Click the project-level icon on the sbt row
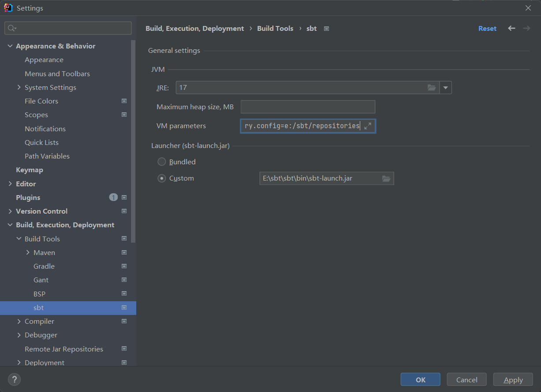This screenshot has height=392, width=541. click(x=124, y=307)
